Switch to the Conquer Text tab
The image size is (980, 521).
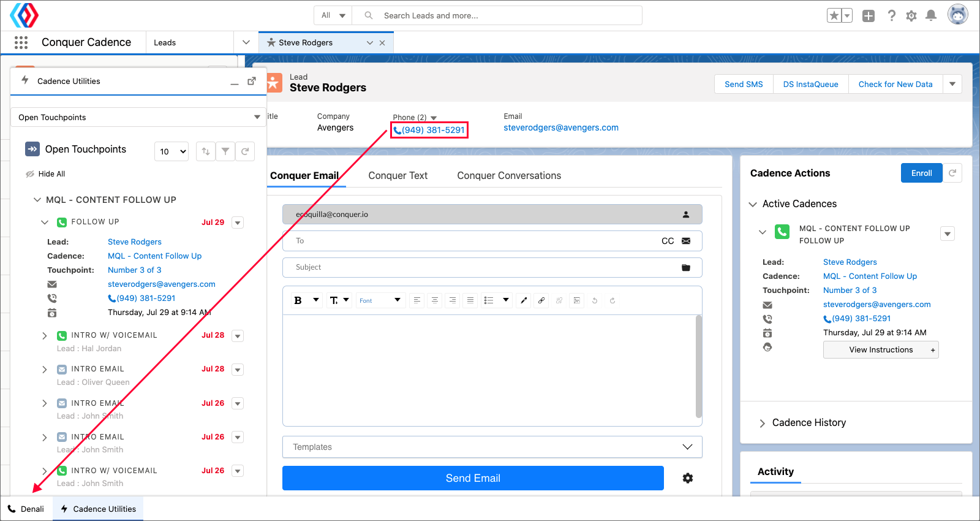click(398, 175)
